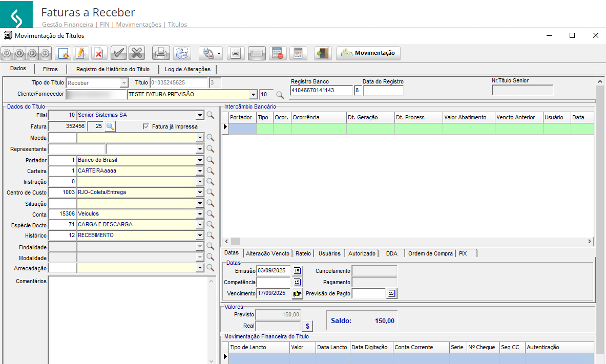Click the printer icon in toolbar

(160, 53)
